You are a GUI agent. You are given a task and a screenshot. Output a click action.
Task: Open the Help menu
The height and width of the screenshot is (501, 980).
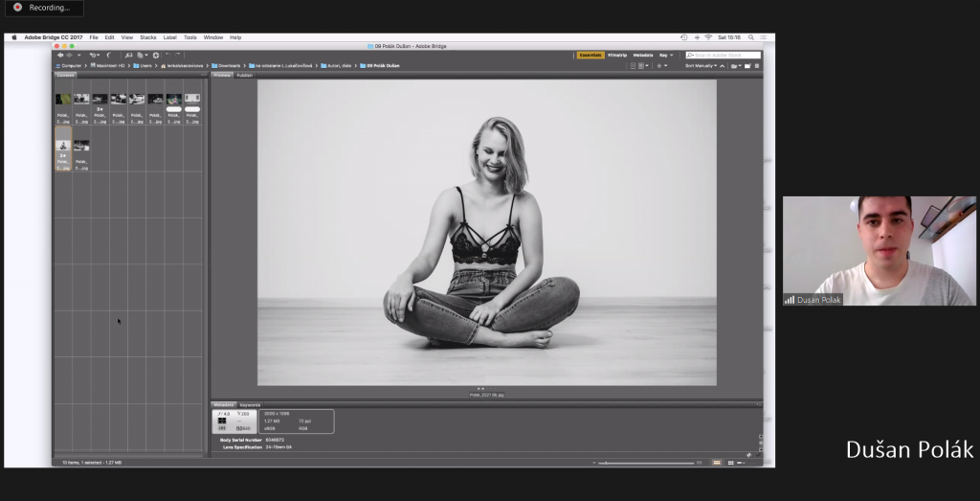point(235,37)
